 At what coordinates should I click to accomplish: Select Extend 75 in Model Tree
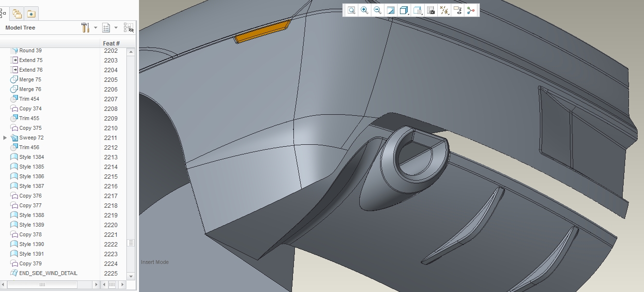point(31,60)
